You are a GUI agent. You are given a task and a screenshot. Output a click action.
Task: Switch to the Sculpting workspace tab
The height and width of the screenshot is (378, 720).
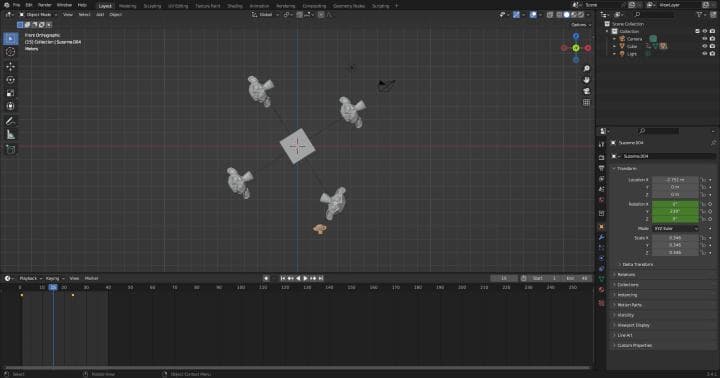152,6
